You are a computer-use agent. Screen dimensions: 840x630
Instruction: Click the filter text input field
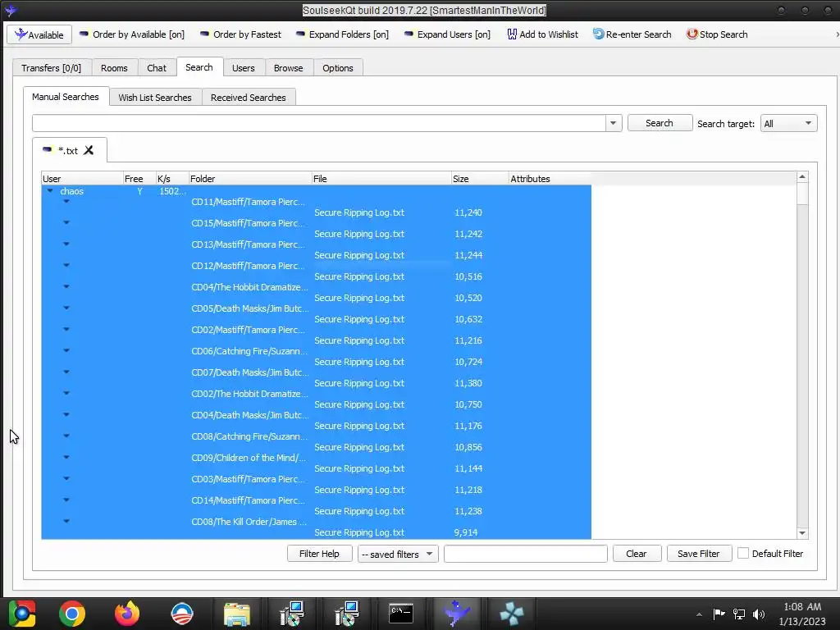526,554
